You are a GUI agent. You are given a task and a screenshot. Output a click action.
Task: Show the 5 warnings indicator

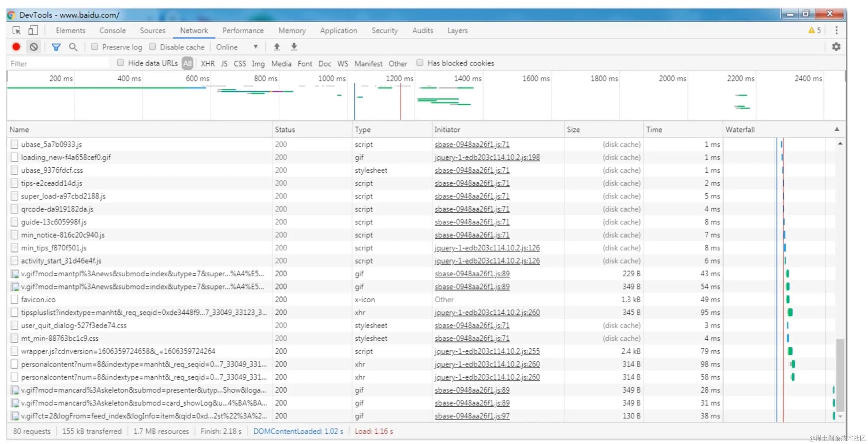pos(814,30)
